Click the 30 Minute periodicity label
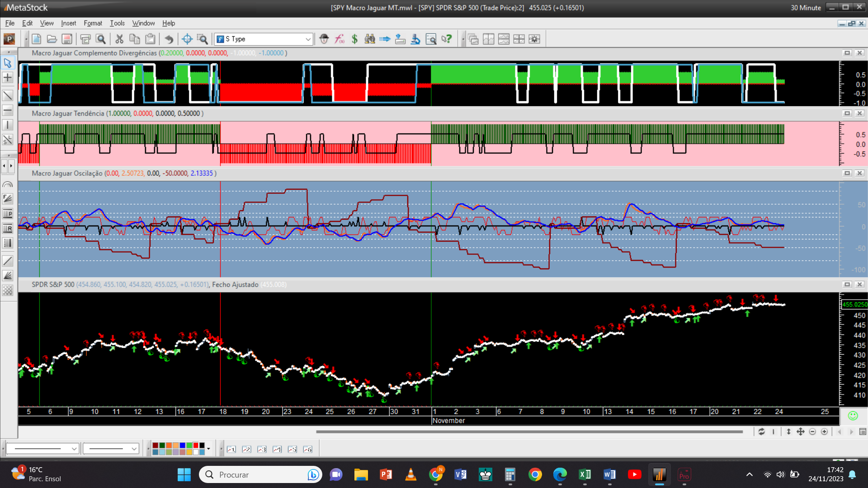Screen dimensions: 868x488 [806, 8]
